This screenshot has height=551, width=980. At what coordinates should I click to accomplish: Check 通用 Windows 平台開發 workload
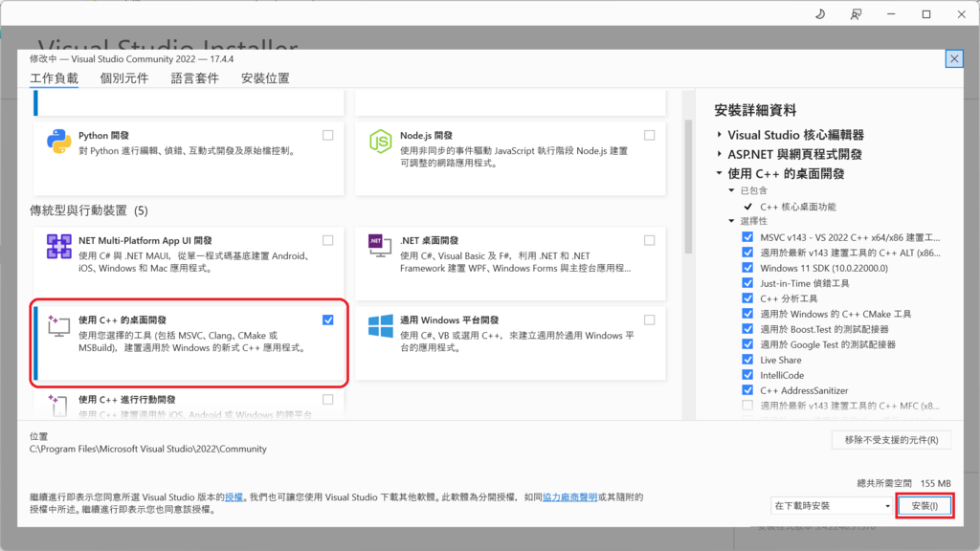[x=650, y=320]
